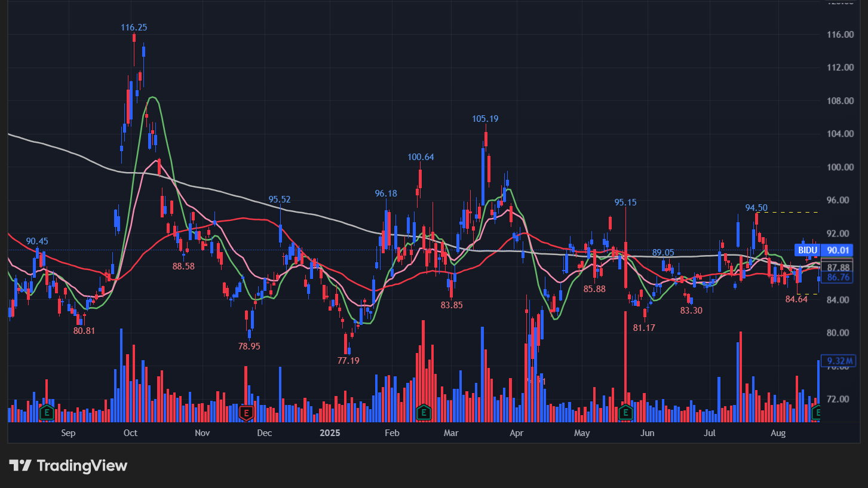Viewport: 868px width, 488px height.
Task: Click the 2025 year label on the time axis
Action: (330, 433)
